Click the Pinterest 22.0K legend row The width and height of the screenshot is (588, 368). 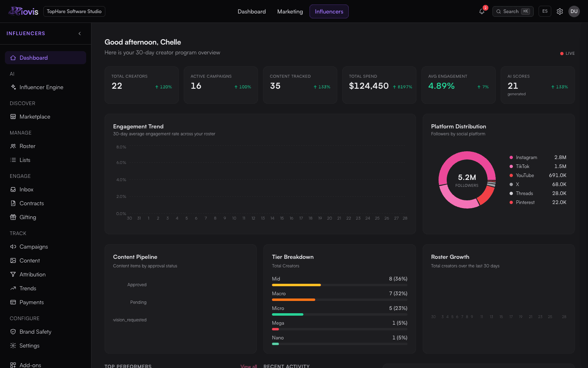click(538, 202)
